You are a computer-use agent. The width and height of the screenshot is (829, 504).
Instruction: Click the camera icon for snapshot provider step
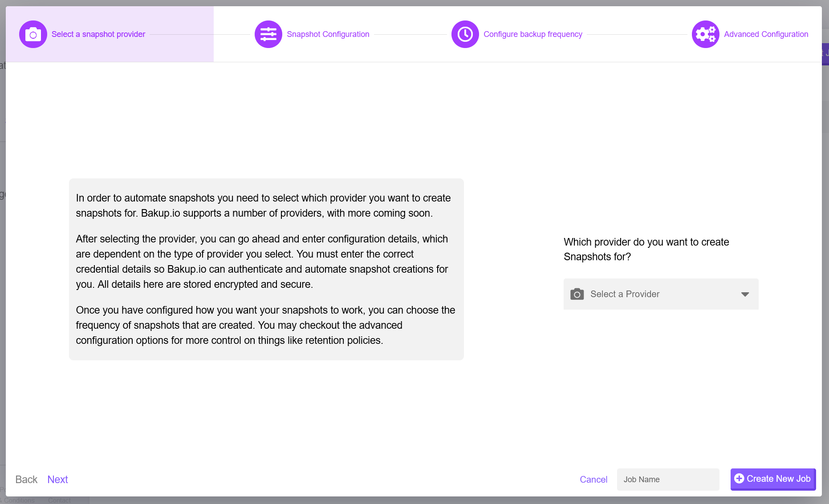click(x=33, y=34)
